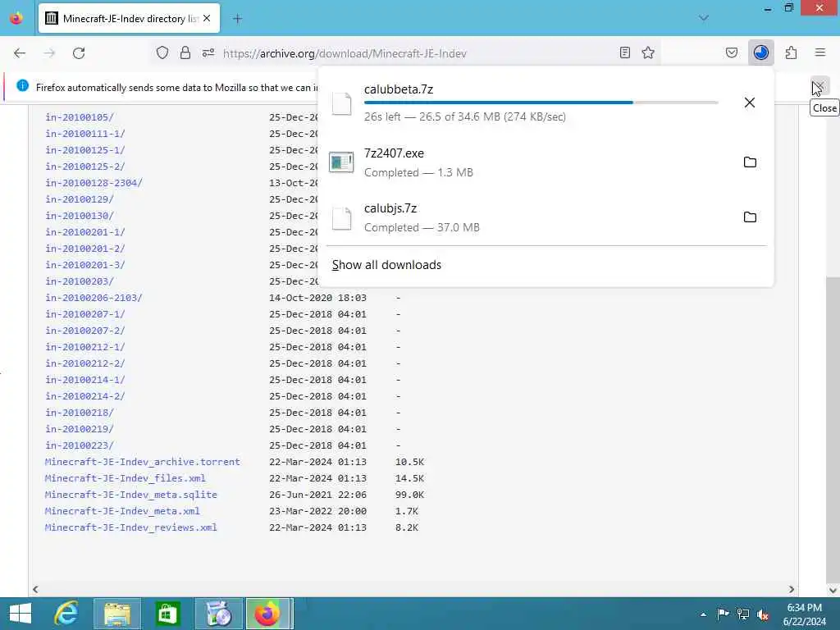Open in-20100223/ directory link
Screen dimensions: 840x630
pos(80,445)
